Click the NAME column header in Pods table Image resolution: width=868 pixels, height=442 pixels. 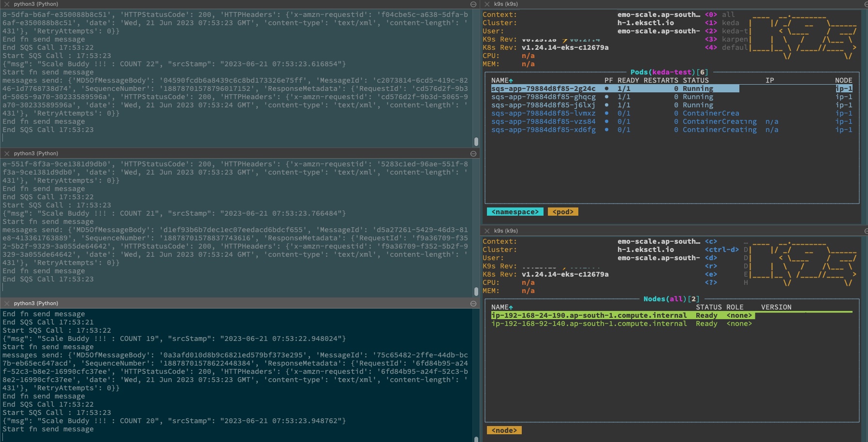tap(502, 80)
